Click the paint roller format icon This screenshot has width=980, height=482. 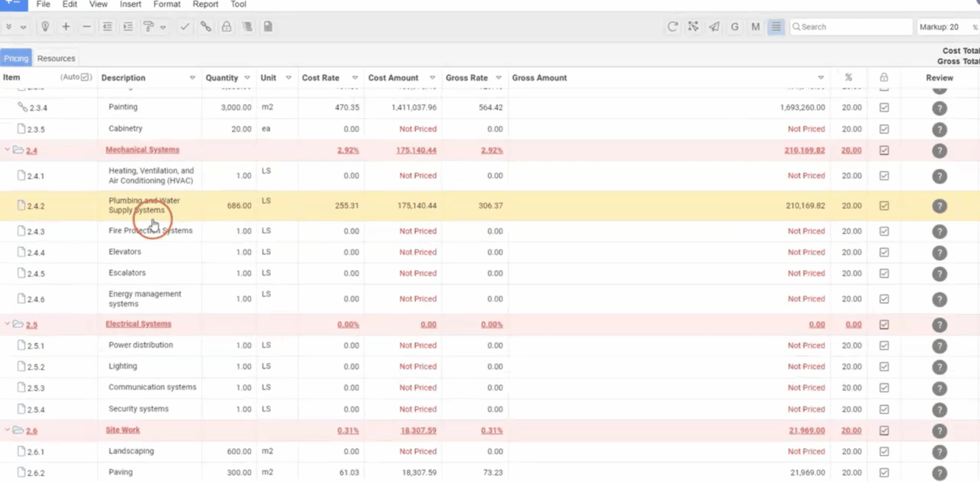pyautogui.click(x=148, y=27)
